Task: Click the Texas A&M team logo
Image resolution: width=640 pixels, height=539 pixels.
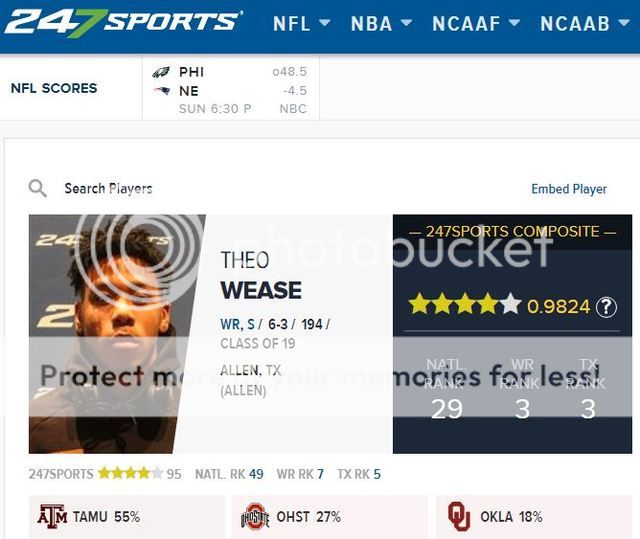Action: (x=52, y=517)
